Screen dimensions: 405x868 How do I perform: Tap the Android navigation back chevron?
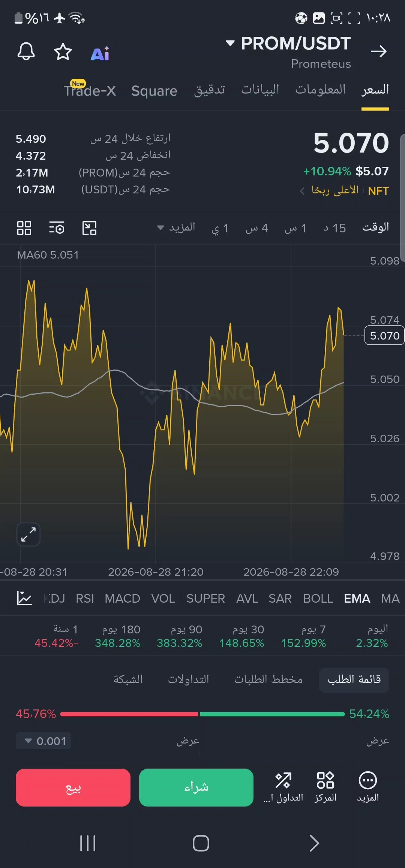[314, 843]
